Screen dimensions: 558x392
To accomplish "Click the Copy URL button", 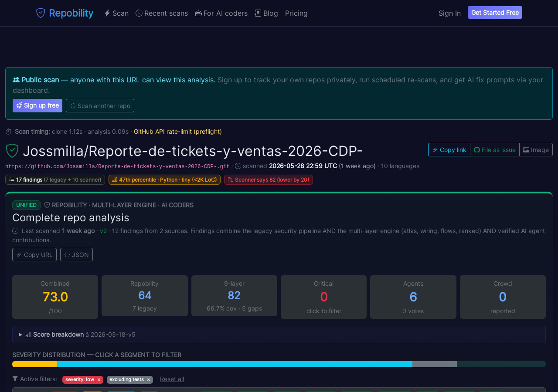I will click(34, 254).
